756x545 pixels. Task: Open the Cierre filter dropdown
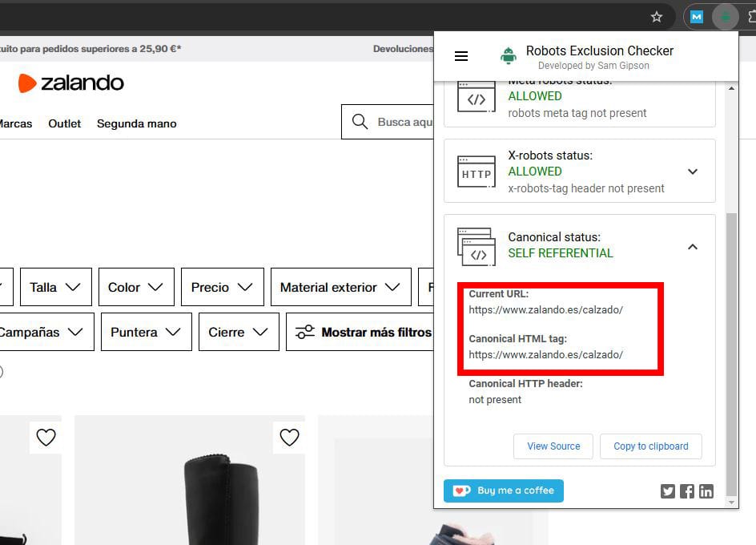[239, 332]
